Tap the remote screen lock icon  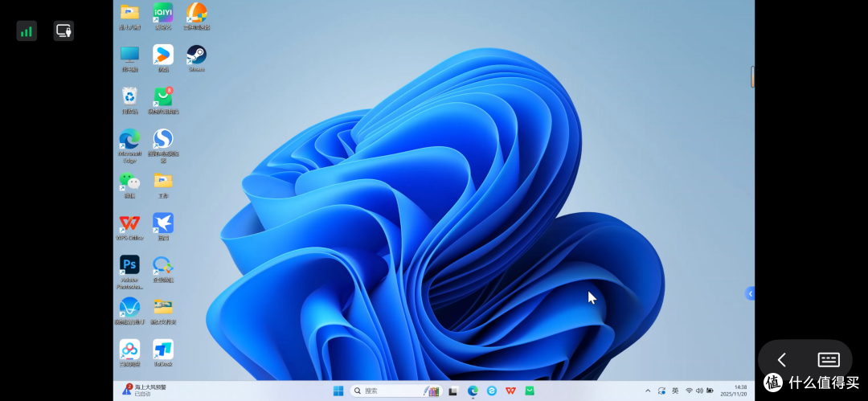pos(63,31)
